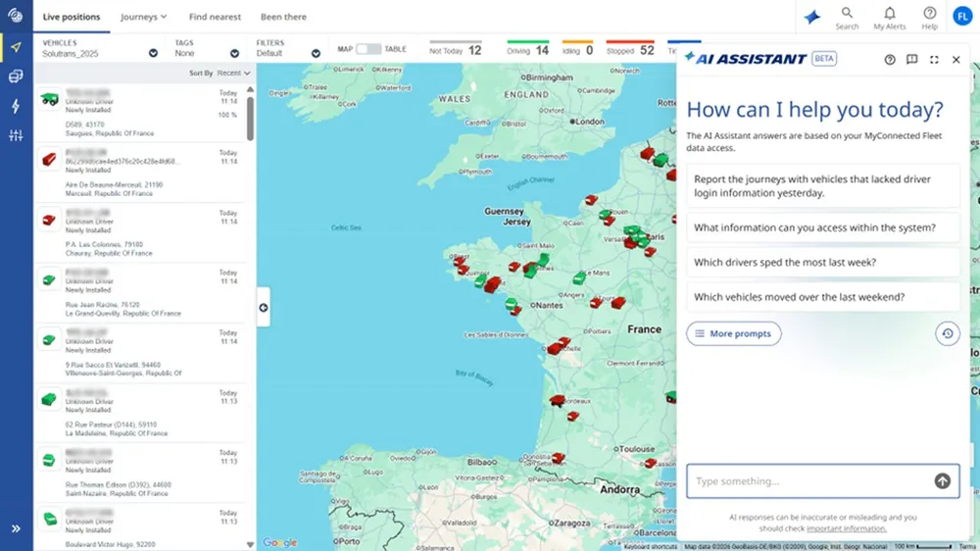Select green vehicle at Saint-Nazaire row
980x551 pixels.
click(x=49, y=460)
